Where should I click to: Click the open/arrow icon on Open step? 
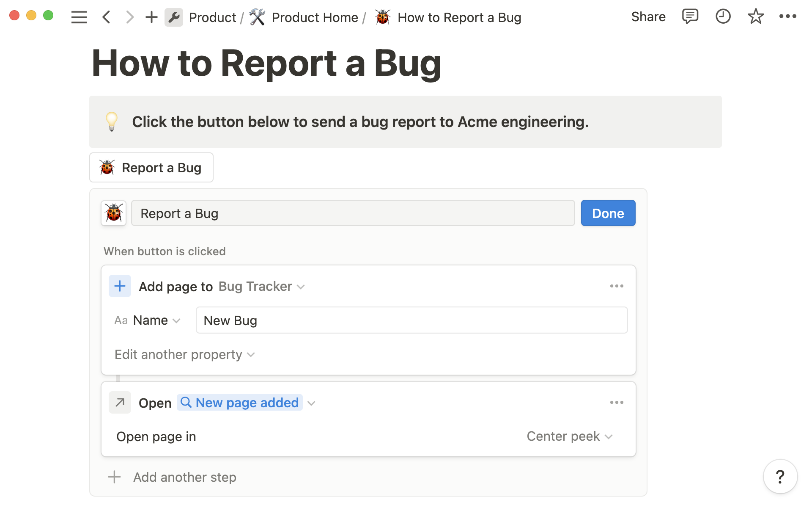click(x=120, y=403)
